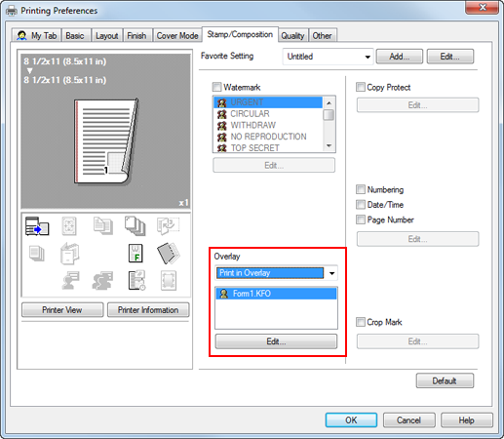Click the stamp icon beside WITHDRAW watermark
This screenshot has height=439, width=504.
[222, 126]
